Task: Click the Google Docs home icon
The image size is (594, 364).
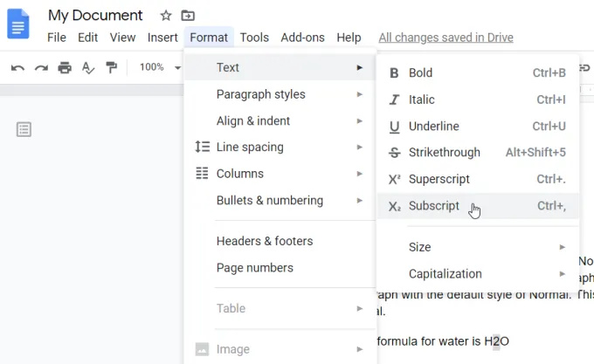Action: click(x=18, y=23)
